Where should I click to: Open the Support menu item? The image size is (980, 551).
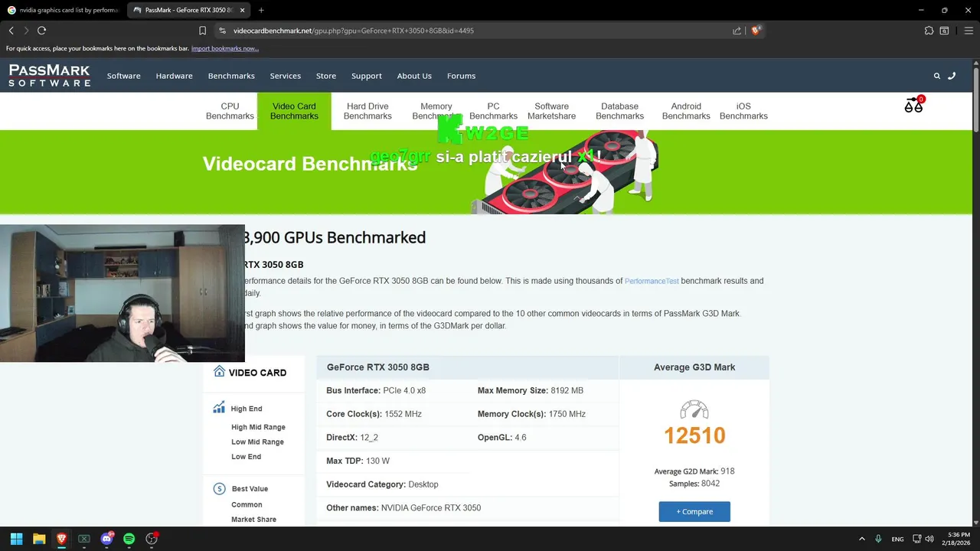click(x=367, y=76)
